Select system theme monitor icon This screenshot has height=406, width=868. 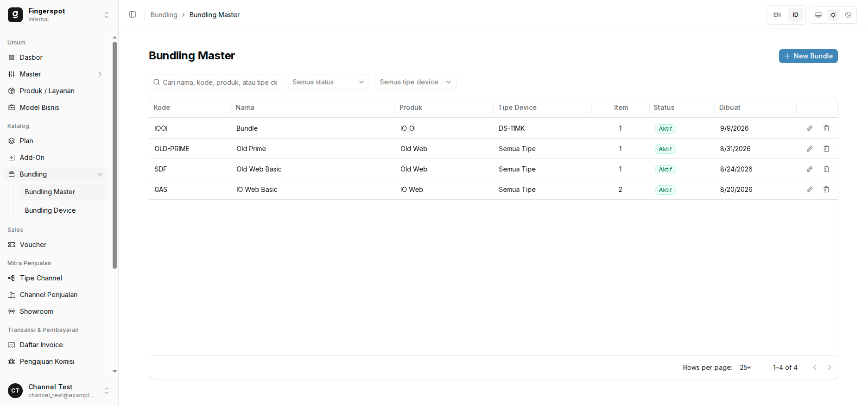(x=818, y=15)
